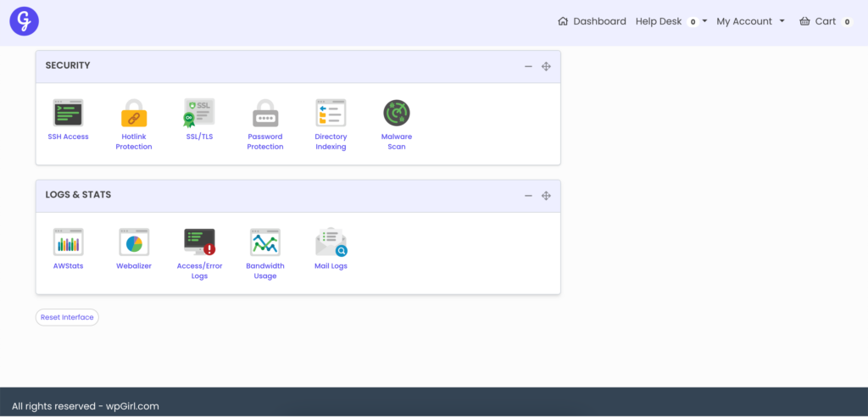The height and width of the screenshot is (418, 868).
Task: Open the Hotlink Protection padlock icon
Action: [134, 113]
